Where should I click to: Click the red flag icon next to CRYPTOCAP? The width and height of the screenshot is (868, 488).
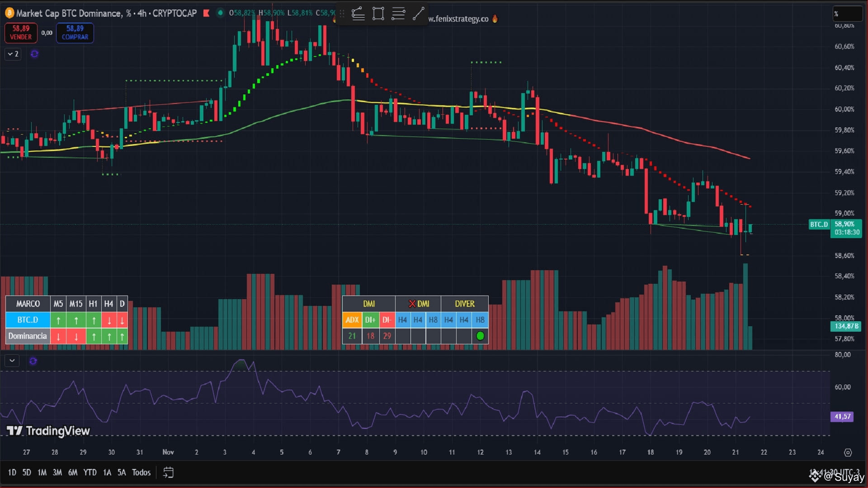[x=207, y=13]
